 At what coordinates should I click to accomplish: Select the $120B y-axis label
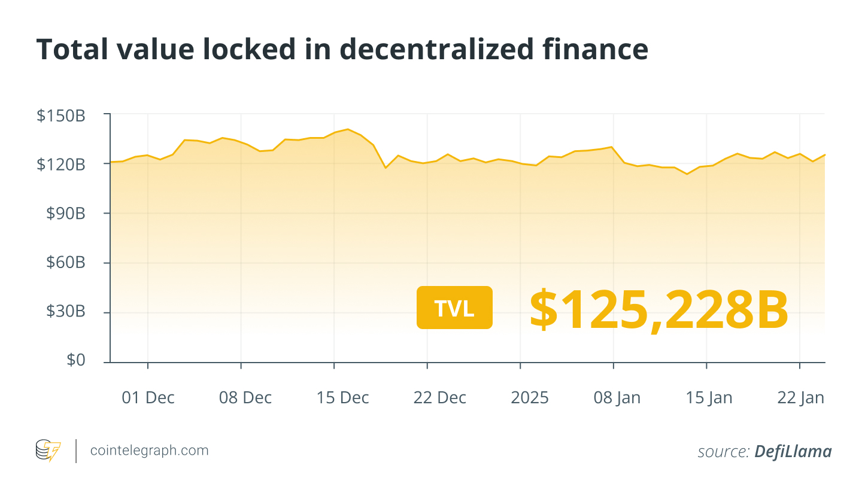[61, 164]
